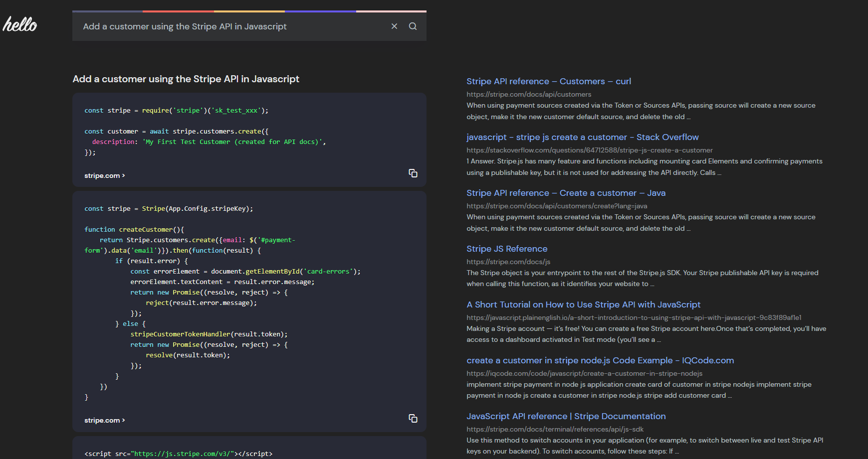Click the stripe.com/docs/api/customers URL
Screen dimensions: 868x459
pos(529,94)
